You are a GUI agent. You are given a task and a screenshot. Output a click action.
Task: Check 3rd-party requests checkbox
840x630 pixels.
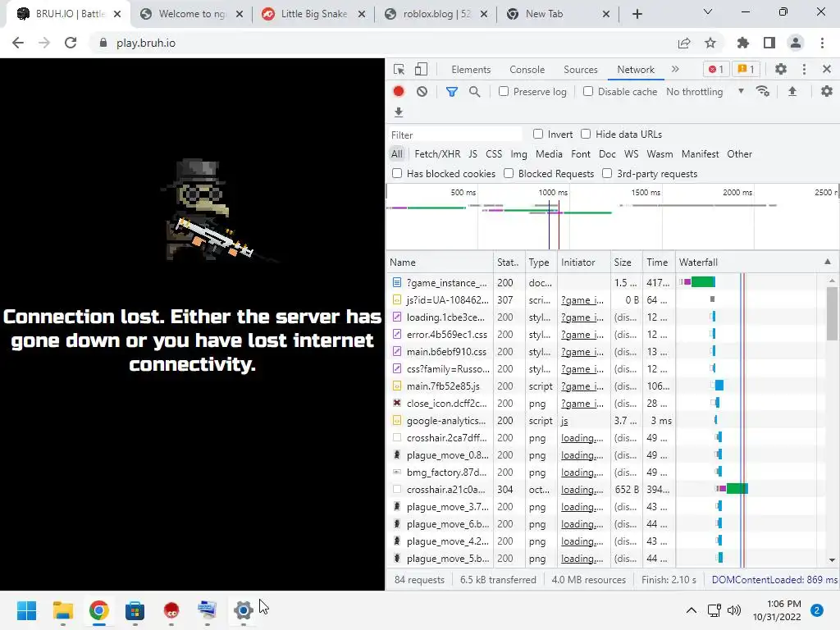(x=607, y=173)
